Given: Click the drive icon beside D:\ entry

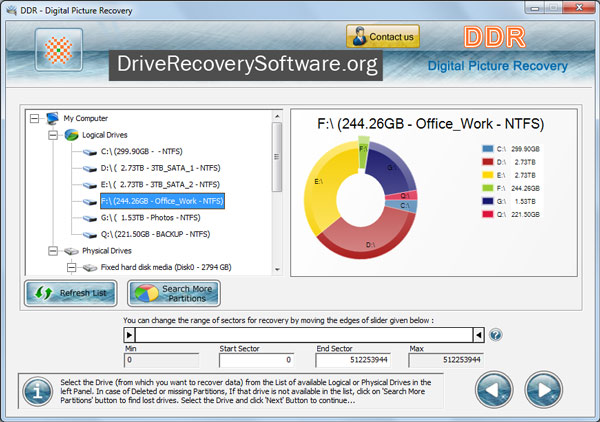Looking at the screenshot, I should point(90,169).
